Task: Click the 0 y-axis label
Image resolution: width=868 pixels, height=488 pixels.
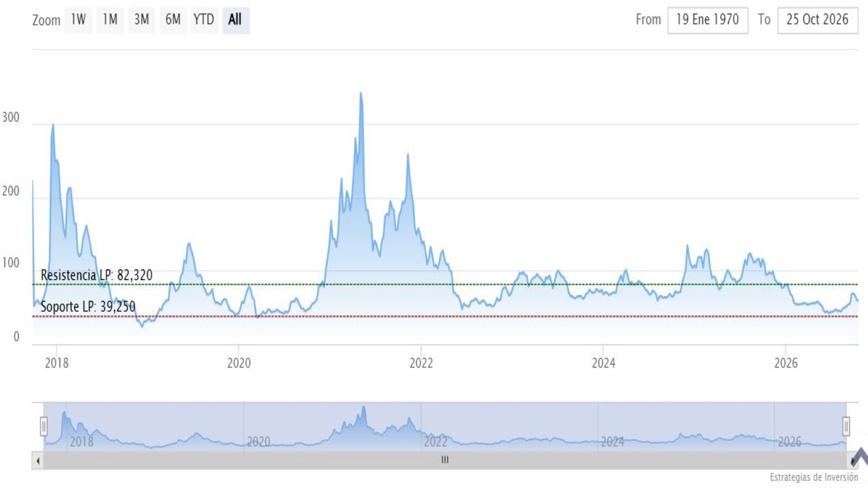Action: click(16, 337)
